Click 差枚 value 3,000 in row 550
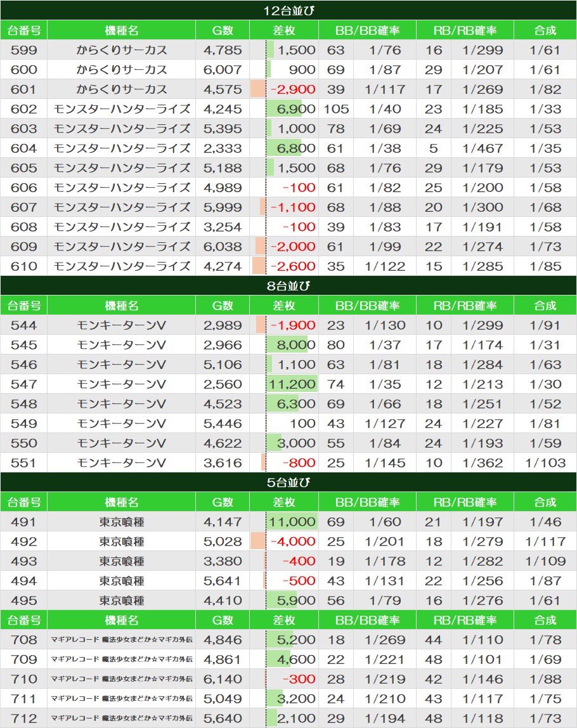Image resolution: width=577 pixels, height=728 pixels. [x=296, y=443]
